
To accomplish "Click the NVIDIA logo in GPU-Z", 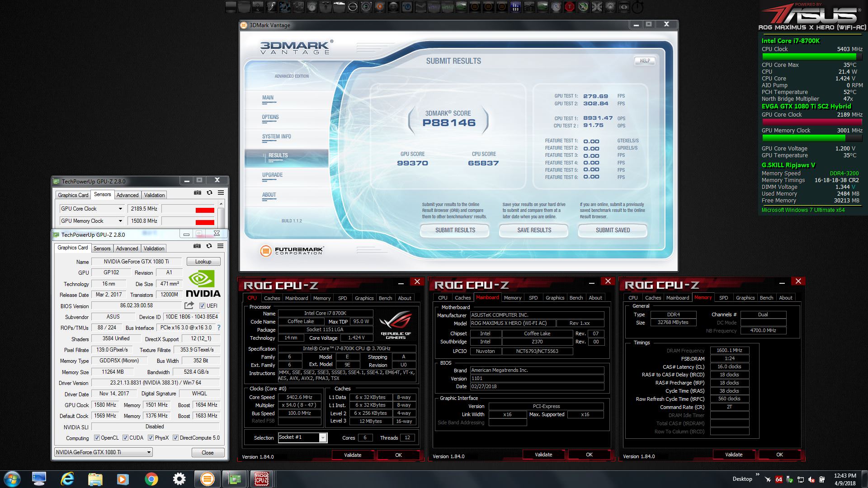I will click(x=203, y=284).
